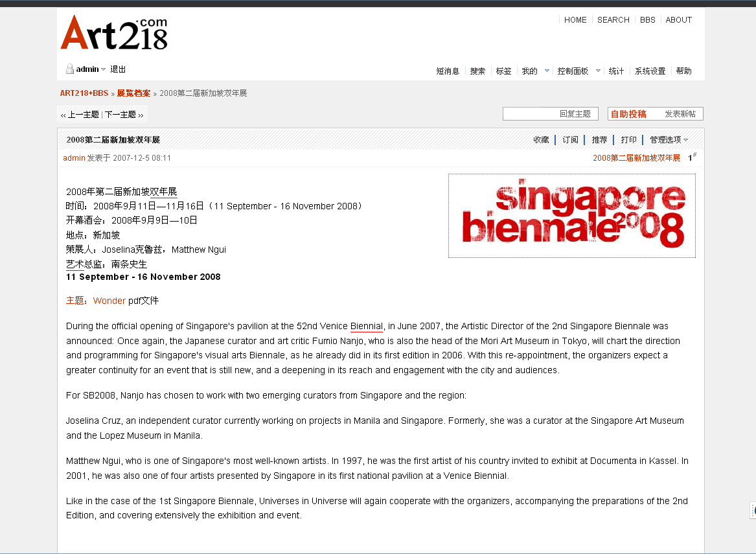Image resolution: width=756 pixels, height=554 pixels.
Task: Open the 管理选项 dropdown
Action: coord(669,140)
